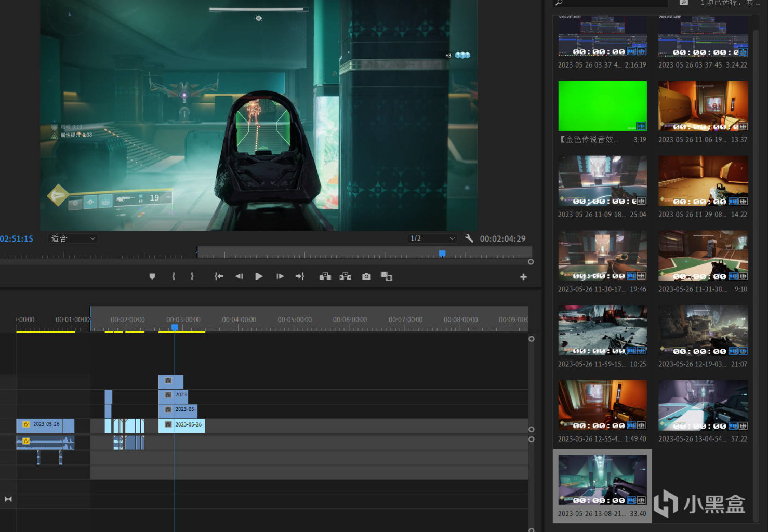Step forward one frame
768x532 pixels.
[280, 276]
